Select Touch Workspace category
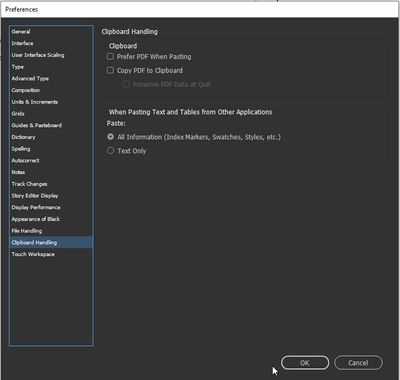400x380 pixels. pos(51,254)
